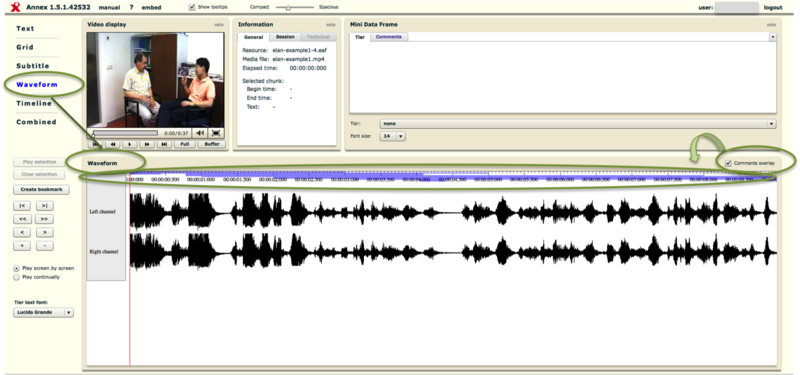Click the Left channel waveform
800x375 pixels.
pos(453,211)
